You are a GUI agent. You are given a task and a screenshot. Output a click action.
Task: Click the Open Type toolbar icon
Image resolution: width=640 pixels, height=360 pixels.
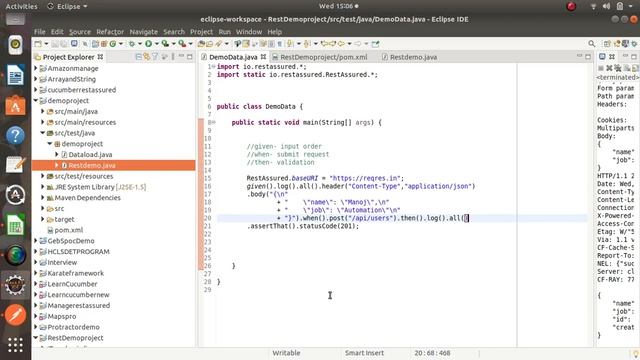tap(200, 44)
